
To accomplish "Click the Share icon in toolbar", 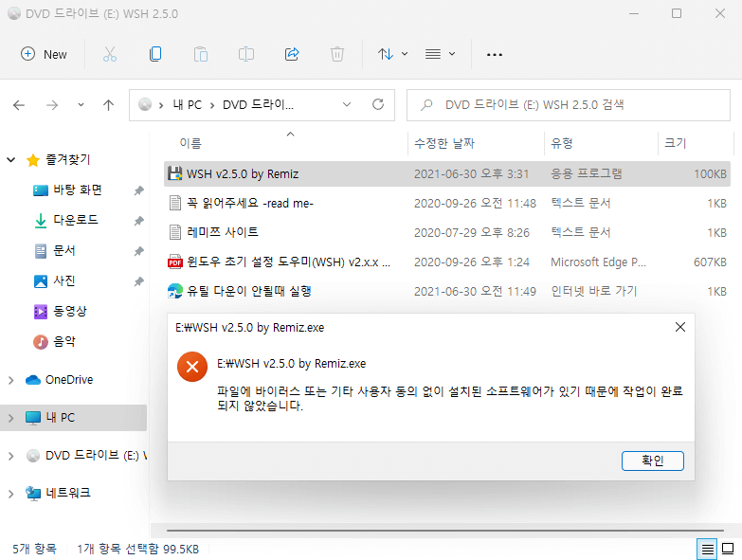I will click(x=292, y=54).
